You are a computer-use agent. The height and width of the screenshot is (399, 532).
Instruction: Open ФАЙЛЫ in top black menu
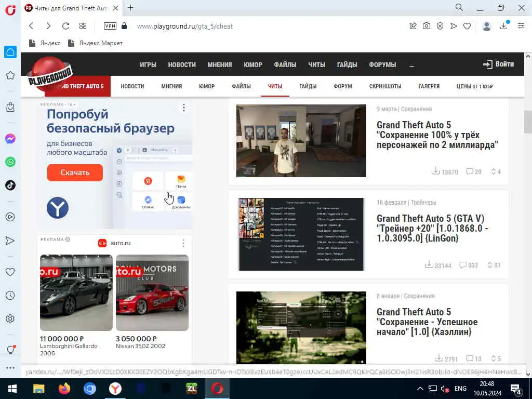click(x=285, y=64)
